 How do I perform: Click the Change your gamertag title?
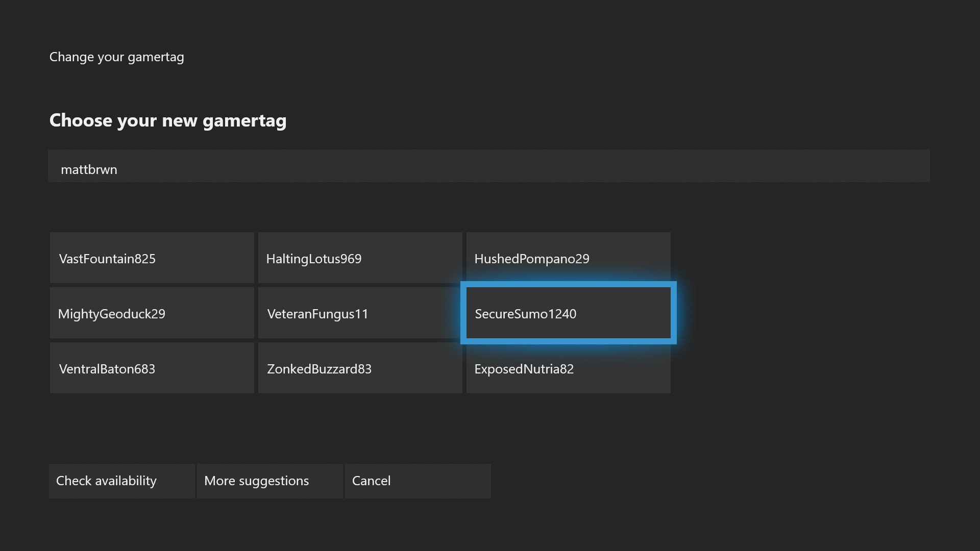pos(116,57)
